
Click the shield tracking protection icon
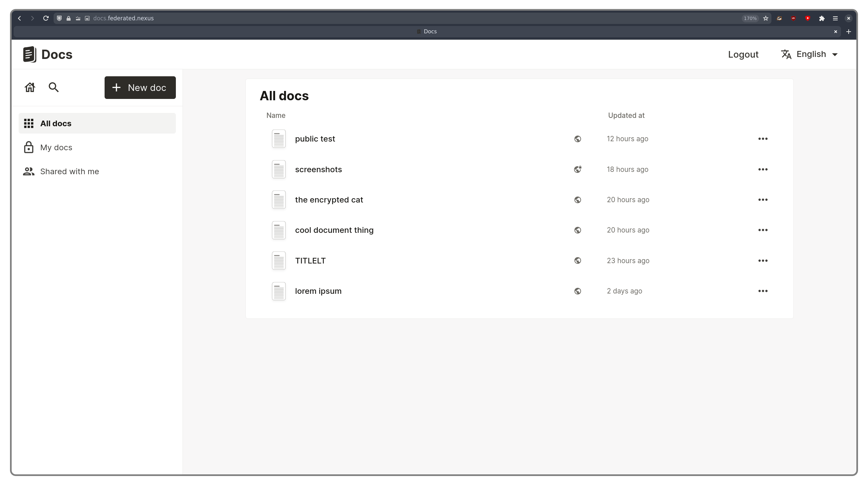coord(59,18)
